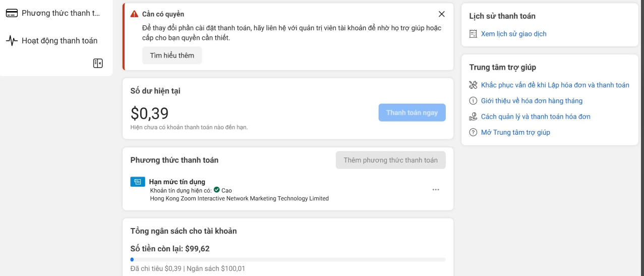The height and width of the screenshot is (276, 644).
Task: Click the Thanh toán ngay button
Action: point(412,113)
